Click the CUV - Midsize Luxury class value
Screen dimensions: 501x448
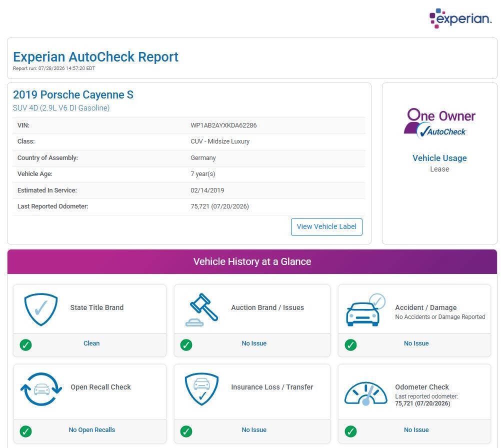(220, 141)
